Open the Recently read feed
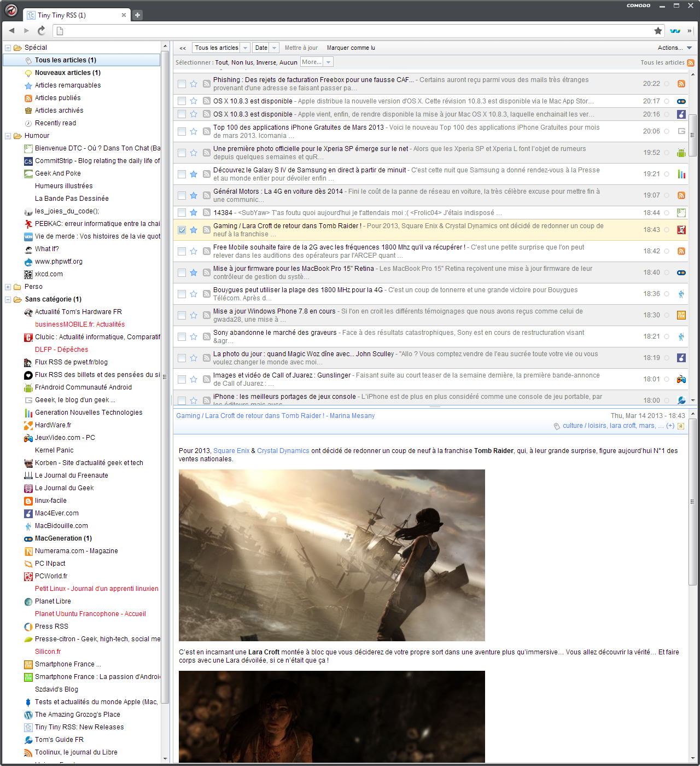The height and width of the screenshot is (766, 700). tap(55, 123)
